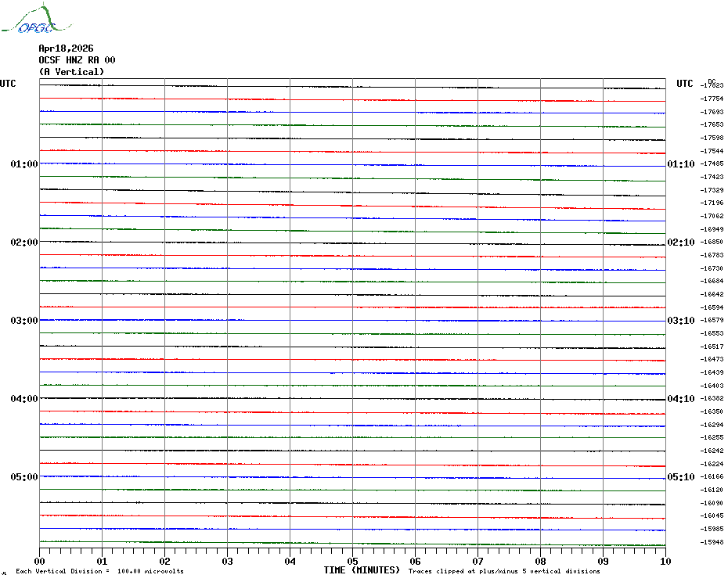
Task: Click the 01:00 time label on left
Action: coord(24,163)
